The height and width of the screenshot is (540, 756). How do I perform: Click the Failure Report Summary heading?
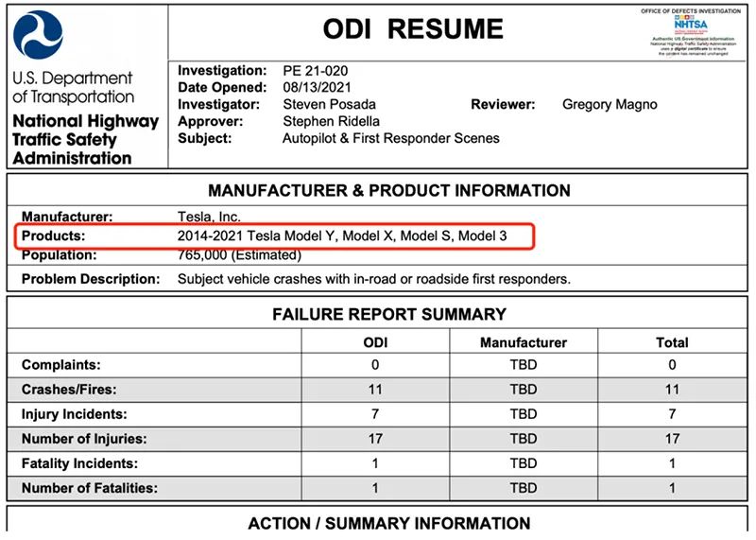[x=389, y=314]
